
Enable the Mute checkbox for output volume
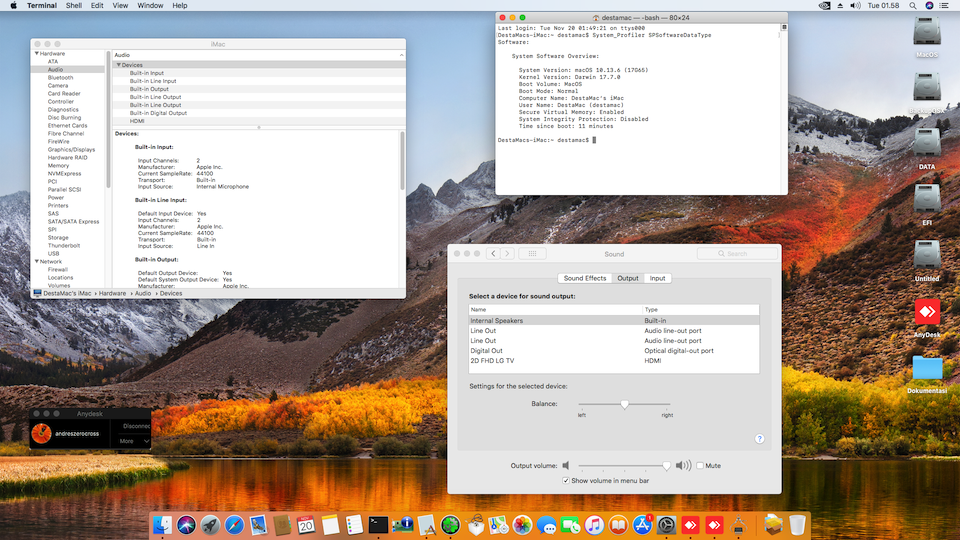pos(700,466)
